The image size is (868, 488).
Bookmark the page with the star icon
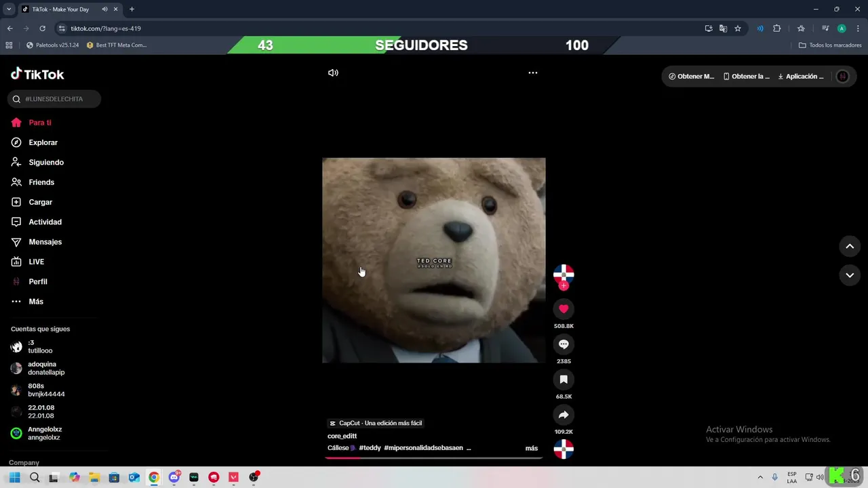(x=738, y=28)
